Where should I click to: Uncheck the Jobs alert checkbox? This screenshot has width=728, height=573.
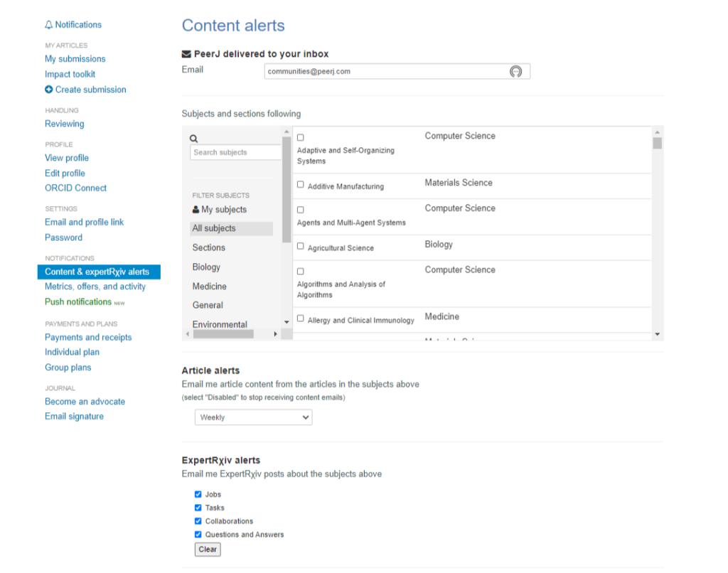[x=198, y=494]
